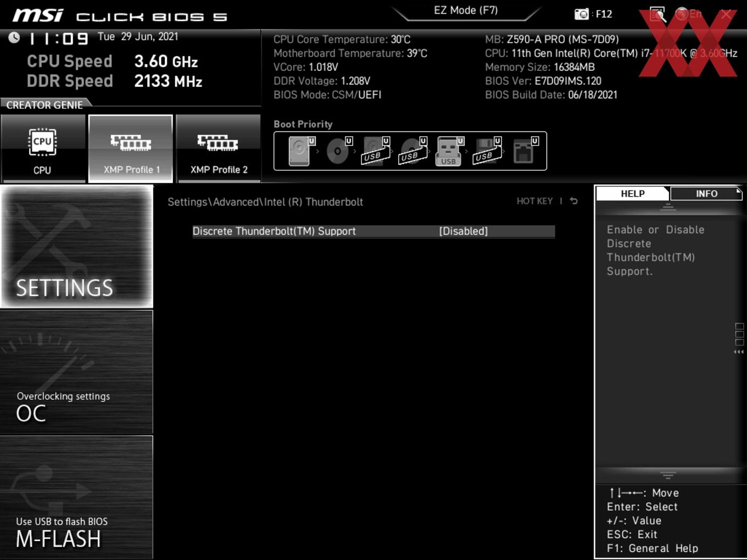
Task: Click the CPU Speed 3.60 GHz readout
Action: [x=113, y=61]
